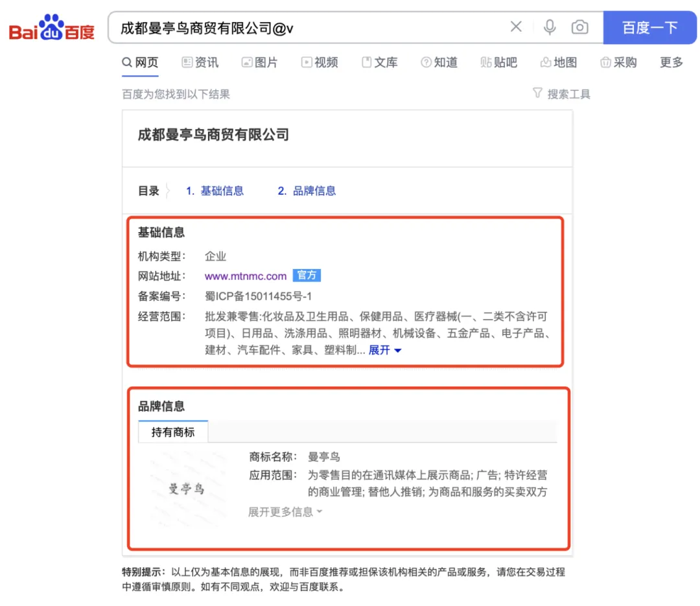Switch to the 图片 tab

point(260,62)
